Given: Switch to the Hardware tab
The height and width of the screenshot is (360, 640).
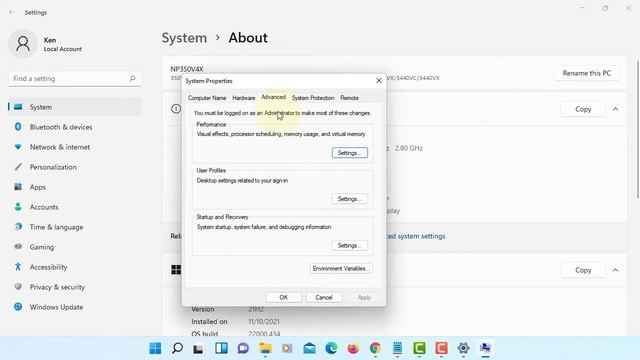Looking at the screenshot, I should (244, 98).
